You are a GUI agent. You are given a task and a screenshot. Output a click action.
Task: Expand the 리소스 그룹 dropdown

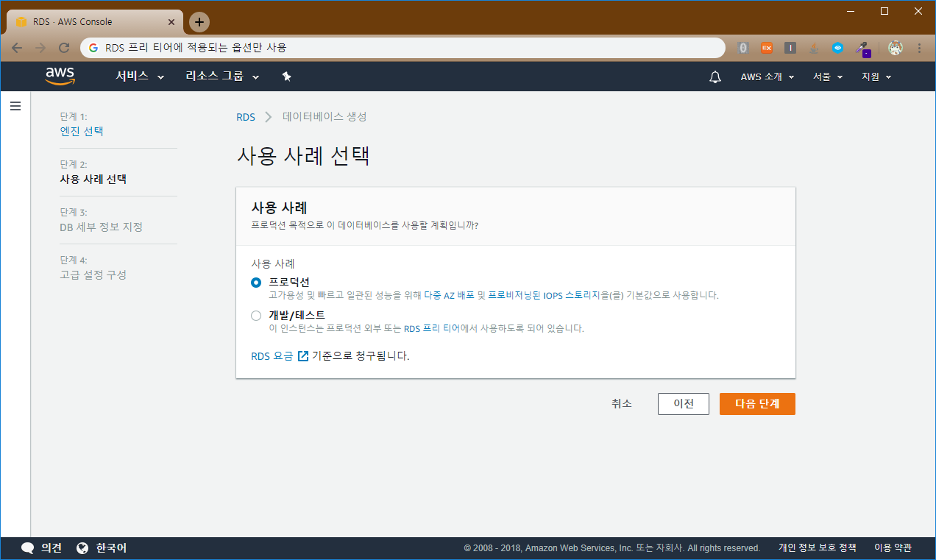pyautogui.click(x=222, y=77)
